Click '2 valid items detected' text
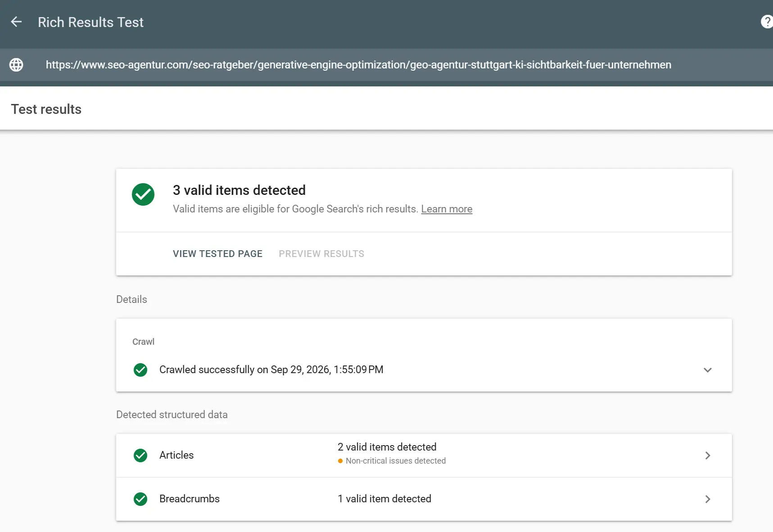Viewport: 773px width, 532px height. [387, 447]
